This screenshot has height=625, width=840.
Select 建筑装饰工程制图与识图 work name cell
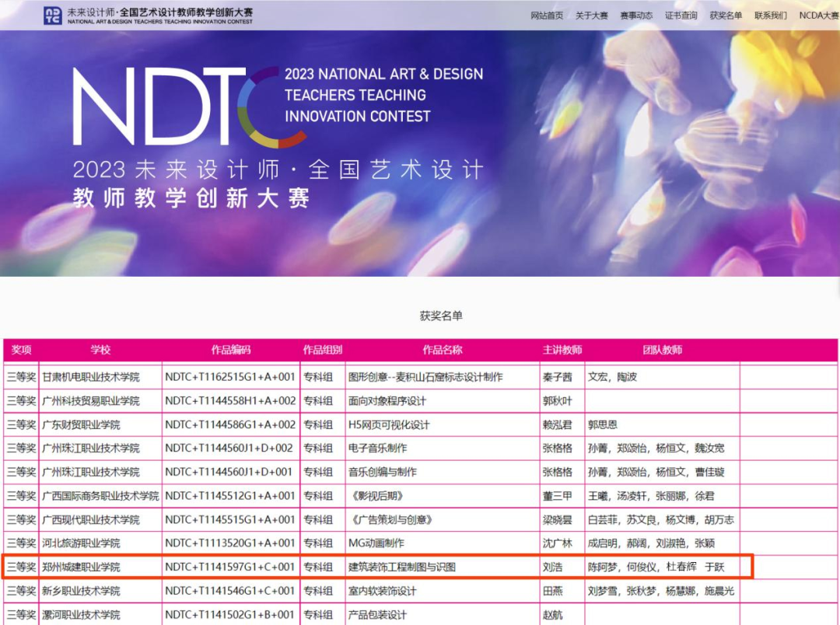coord(442,567)
